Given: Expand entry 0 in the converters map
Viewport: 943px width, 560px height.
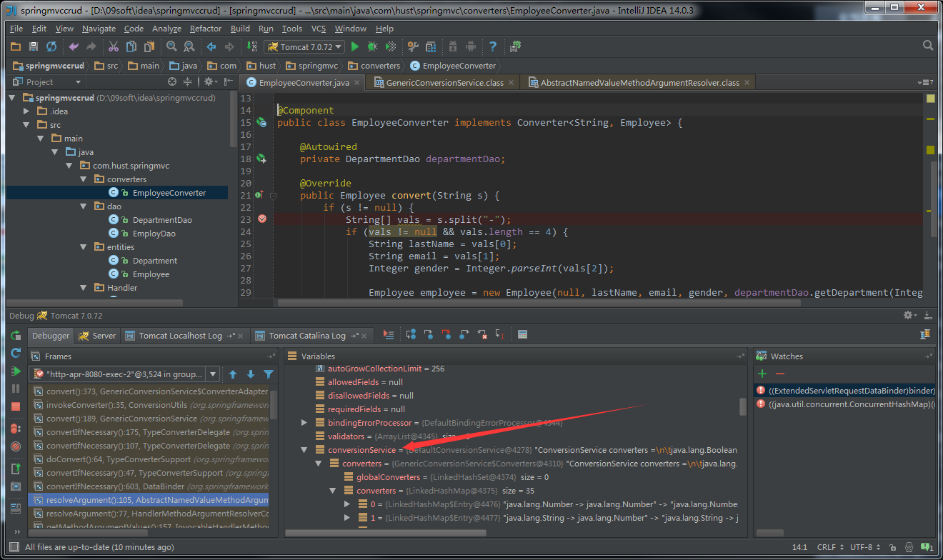Looking at the screenshot, I should coord(347,504).
